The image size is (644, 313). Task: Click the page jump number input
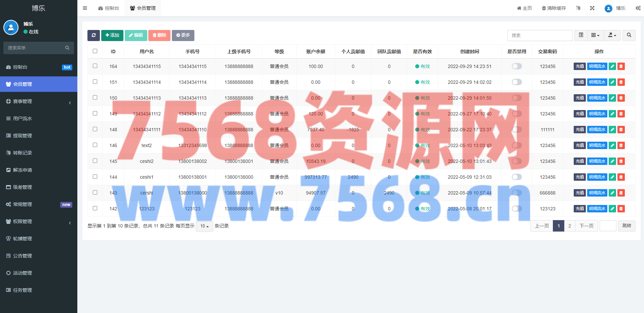point(608,226)
